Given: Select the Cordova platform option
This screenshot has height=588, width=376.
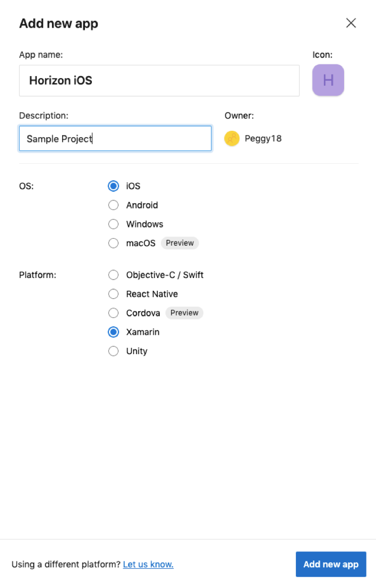Looking at the screenshot, I should coord(114,313).
